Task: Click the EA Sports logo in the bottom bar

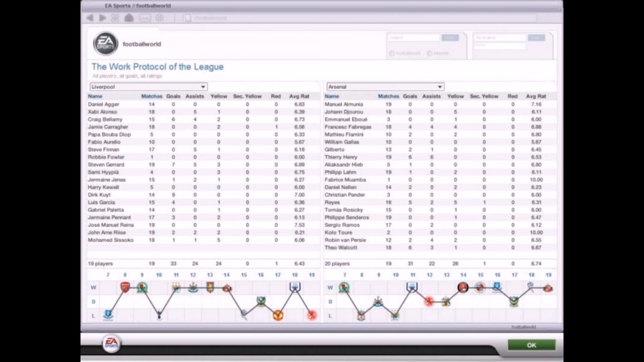Action: point(111,343)
